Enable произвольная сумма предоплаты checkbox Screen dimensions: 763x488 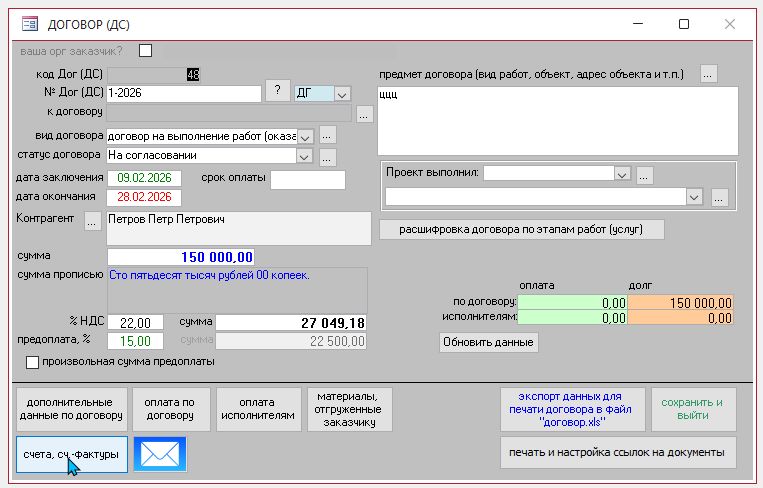33,362
